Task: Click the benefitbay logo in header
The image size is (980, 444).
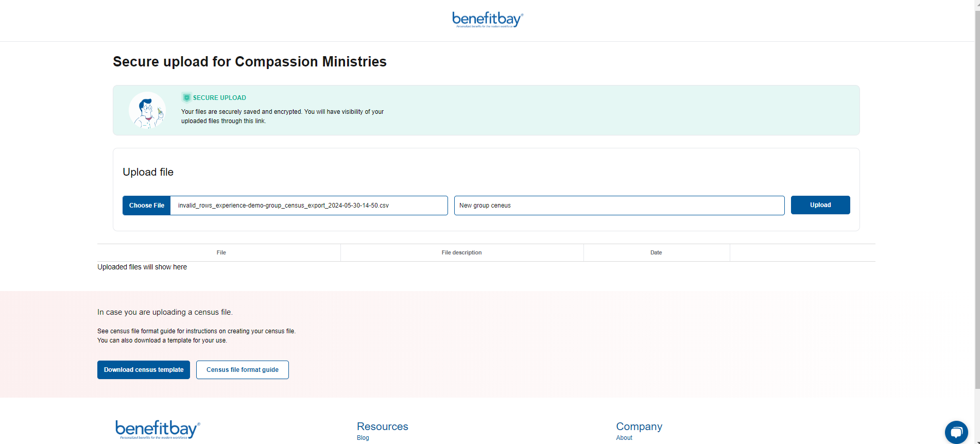Action: (x=488, y=20)
